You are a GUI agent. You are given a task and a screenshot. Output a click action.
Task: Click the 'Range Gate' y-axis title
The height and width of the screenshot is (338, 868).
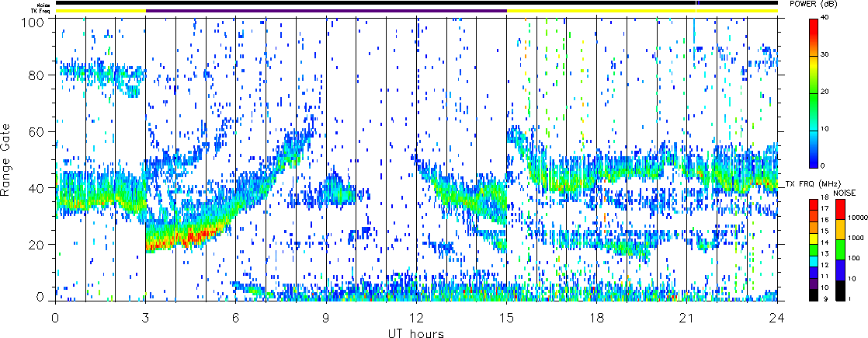5,160
